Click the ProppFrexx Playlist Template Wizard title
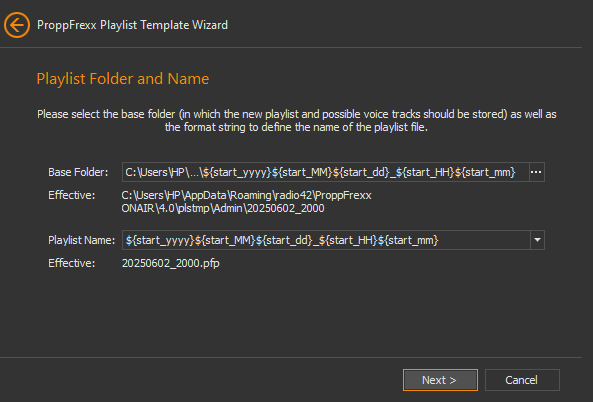 point(132,25)
